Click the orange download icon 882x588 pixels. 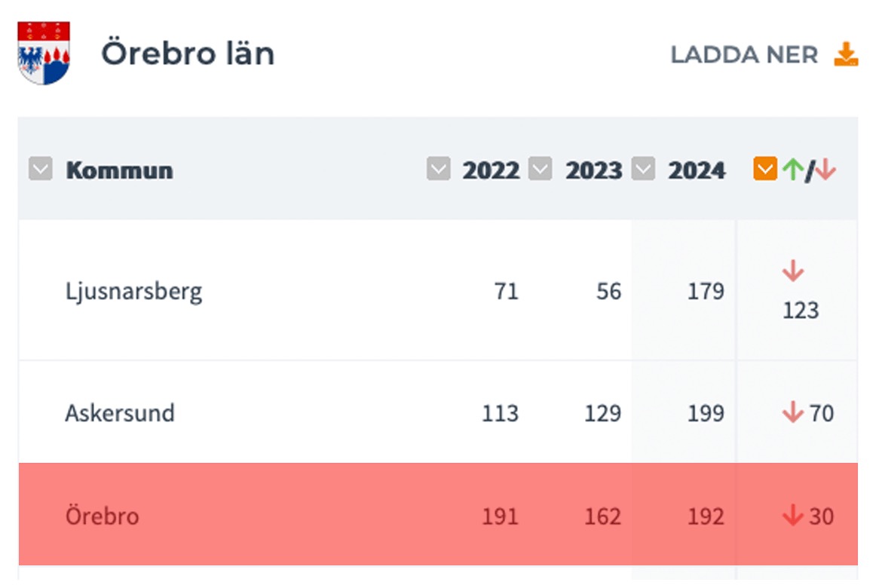point(846,54)
